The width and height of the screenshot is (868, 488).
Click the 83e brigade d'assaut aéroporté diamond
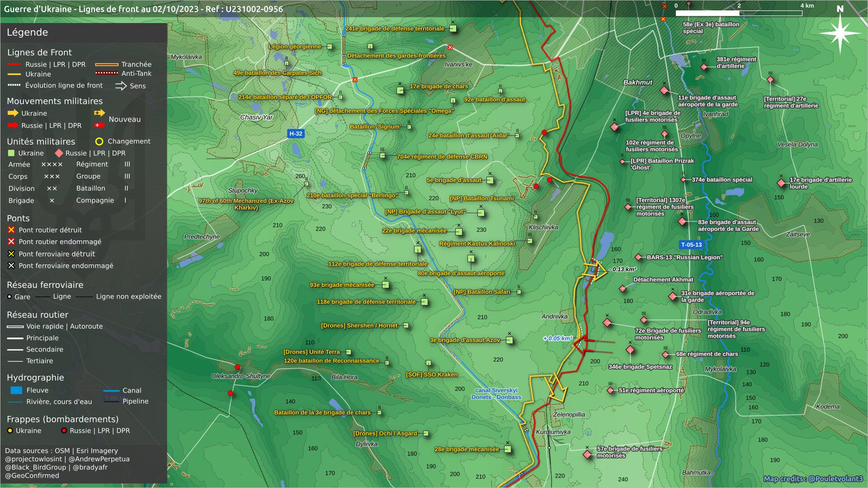[x=682, y=221]
